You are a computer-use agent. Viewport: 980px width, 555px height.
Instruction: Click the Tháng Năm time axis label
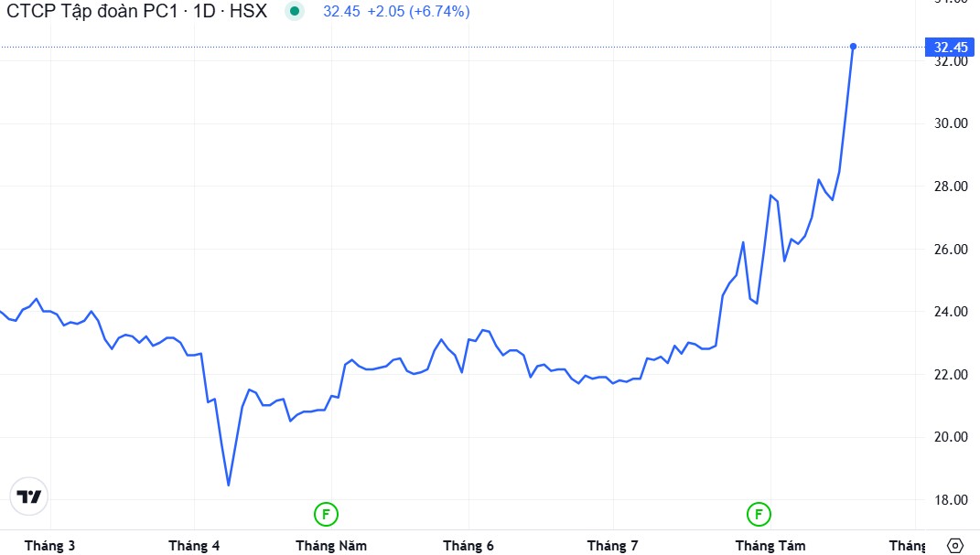point(331,546)
